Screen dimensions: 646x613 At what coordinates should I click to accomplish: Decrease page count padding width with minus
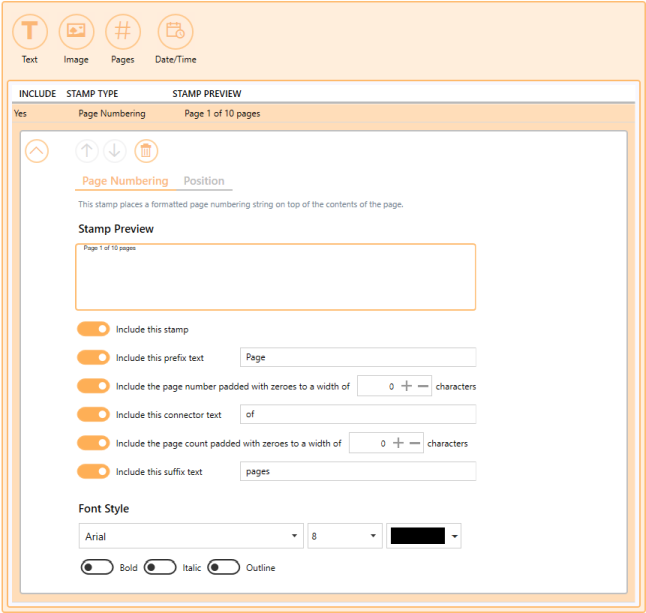[x=415, y=443]
